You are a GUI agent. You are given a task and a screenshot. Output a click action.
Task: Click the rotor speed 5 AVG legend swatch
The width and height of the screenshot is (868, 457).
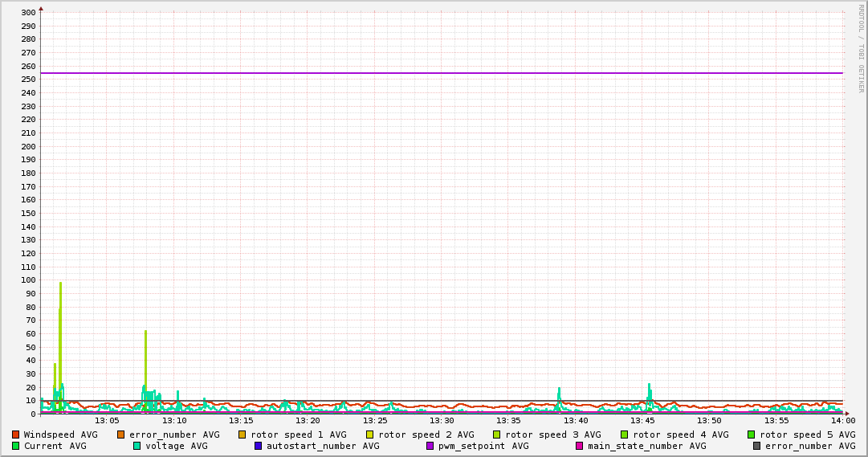pyautogui.click(x=752, y=435)
